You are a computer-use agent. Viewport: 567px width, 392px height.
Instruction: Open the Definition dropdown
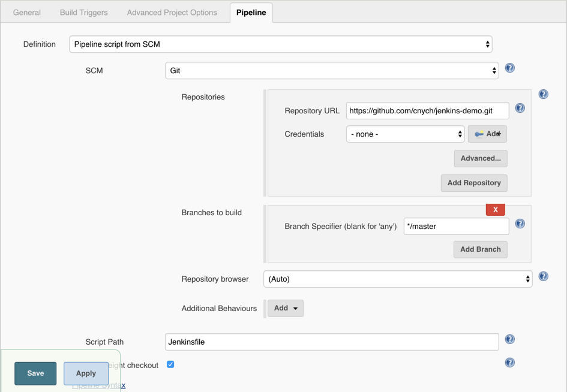pos(281,44)
